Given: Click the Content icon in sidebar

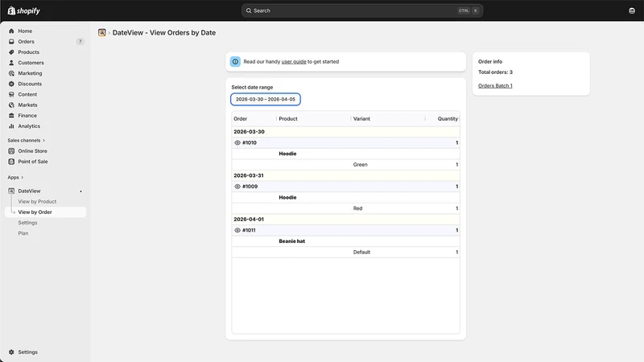Looking at the screenshot, I should pos(11,94).
